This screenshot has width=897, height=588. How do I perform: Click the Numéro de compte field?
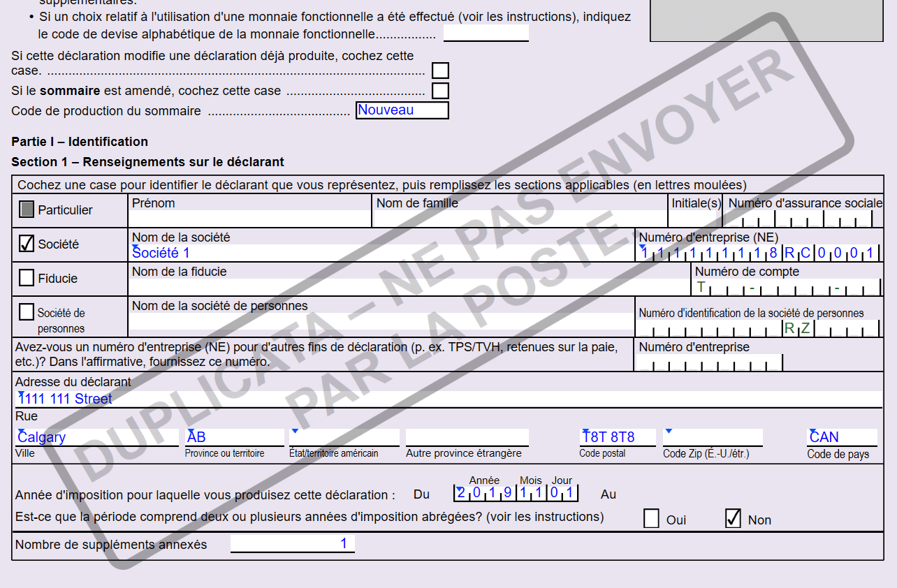pos(787,287)
